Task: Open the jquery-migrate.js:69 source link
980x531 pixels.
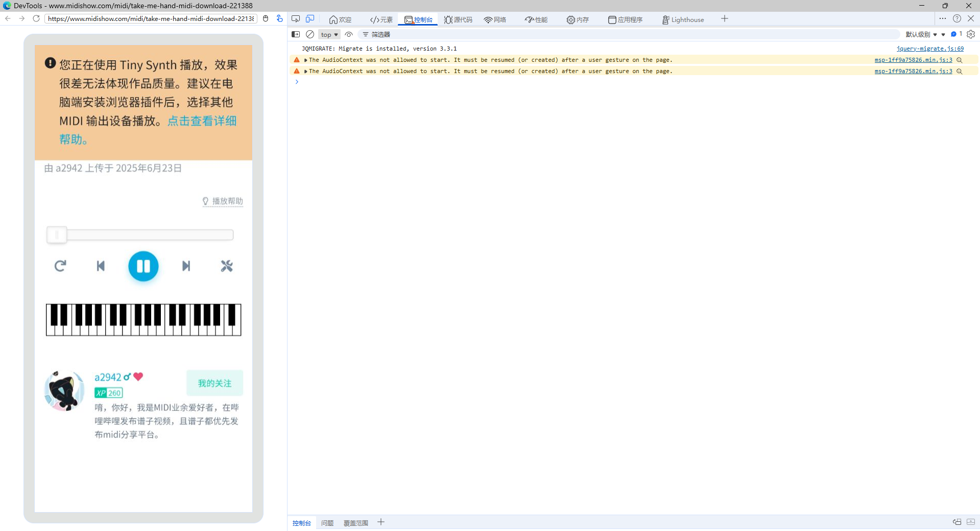Action: click(930, 49)
